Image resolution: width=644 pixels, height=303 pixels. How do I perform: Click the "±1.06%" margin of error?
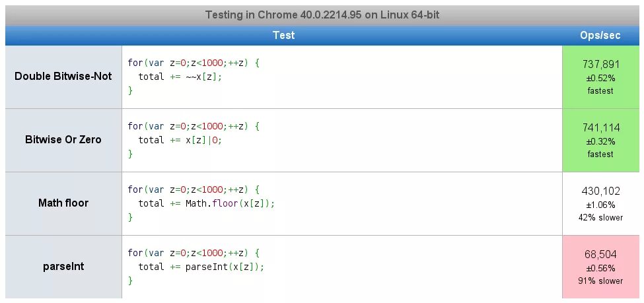pyautogui.click(x=600, y=205)
